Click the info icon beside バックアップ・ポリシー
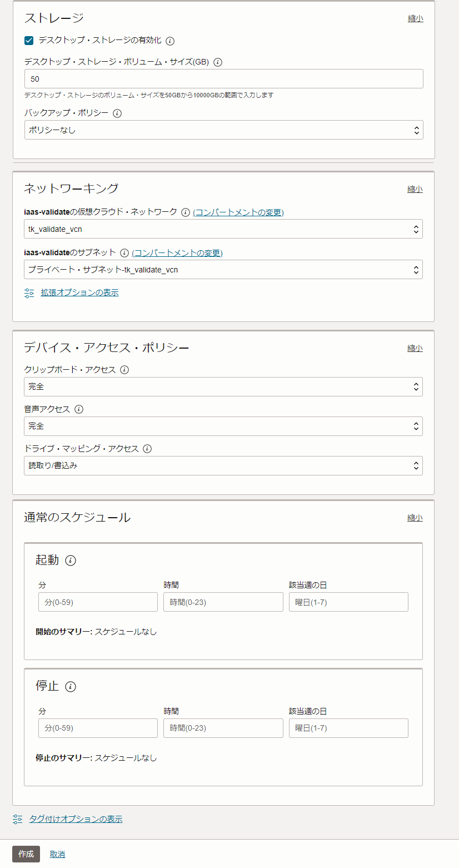This screenshot has height=868, width=459. (x=117, y=113)
